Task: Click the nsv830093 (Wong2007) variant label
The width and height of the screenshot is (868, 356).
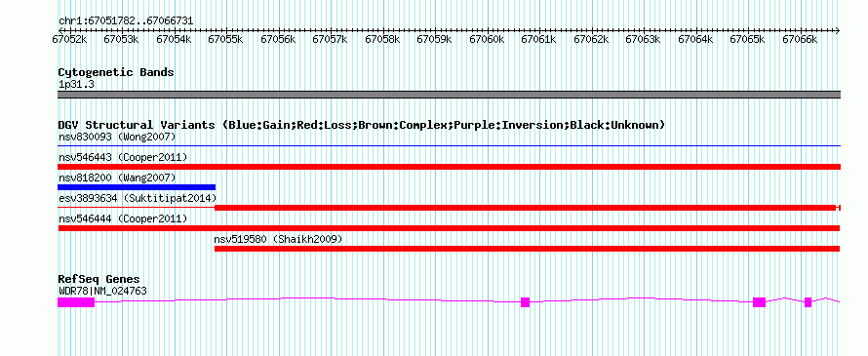Action: (117, 137)
